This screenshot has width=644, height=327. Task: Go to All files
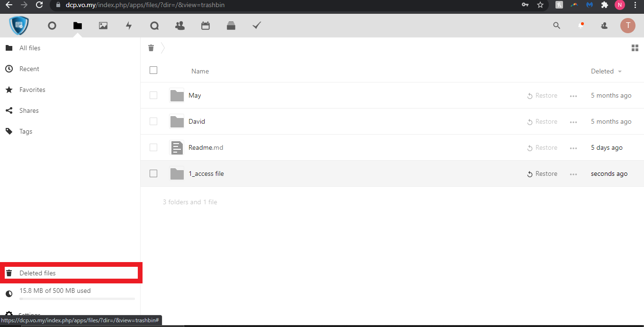pyautogui.click(x=30, y=48)
